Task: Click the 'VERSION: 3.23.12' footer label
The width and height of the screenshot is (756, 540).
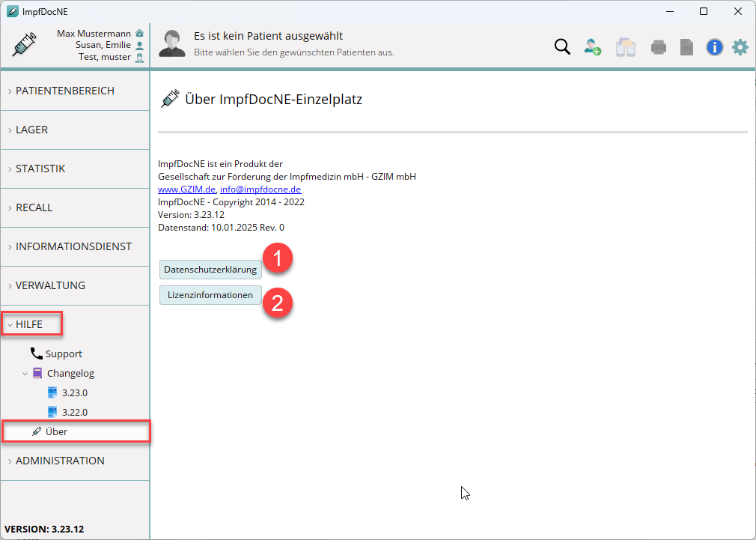Action: pos(44,529)
